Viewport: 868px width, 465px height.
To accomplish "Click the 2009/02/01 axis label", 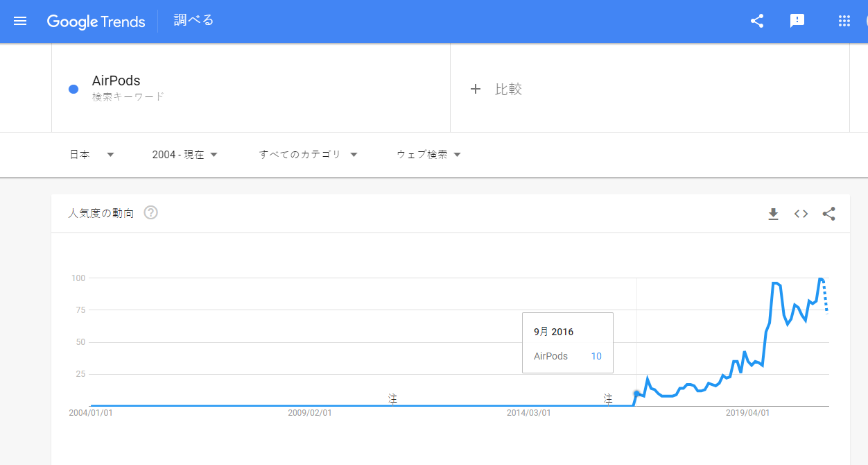I will [x=310, y=413].
